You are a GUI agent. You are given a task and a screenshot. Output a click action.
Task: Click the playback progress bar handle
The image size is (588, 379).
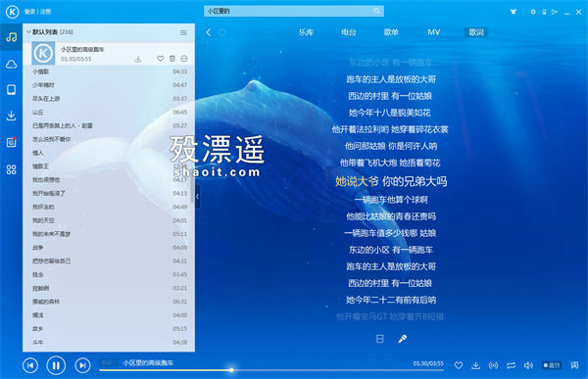pyautogui.click(x=231, y=370)
